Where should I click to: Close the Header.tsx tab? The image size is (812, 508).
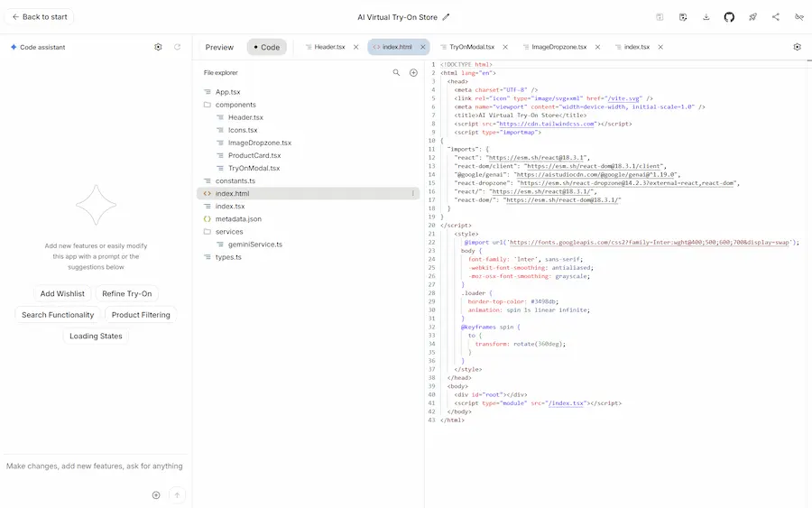[355, 47]
